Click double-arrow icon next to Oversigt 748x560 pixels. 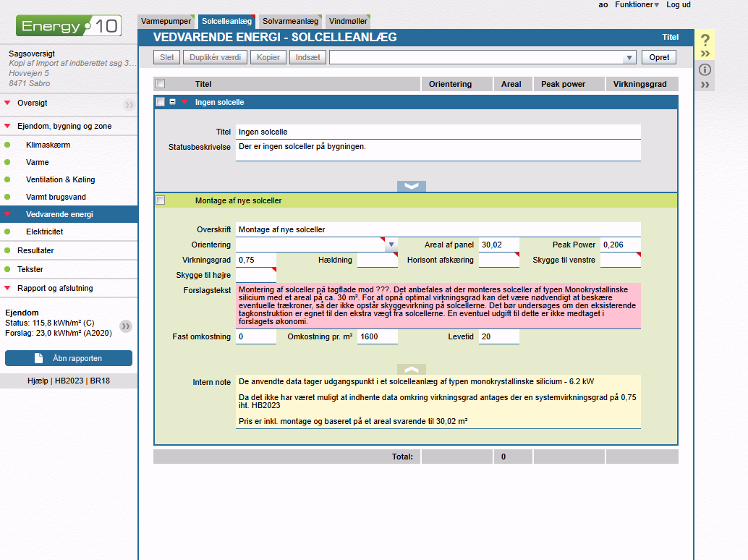(x=129, y=105)
